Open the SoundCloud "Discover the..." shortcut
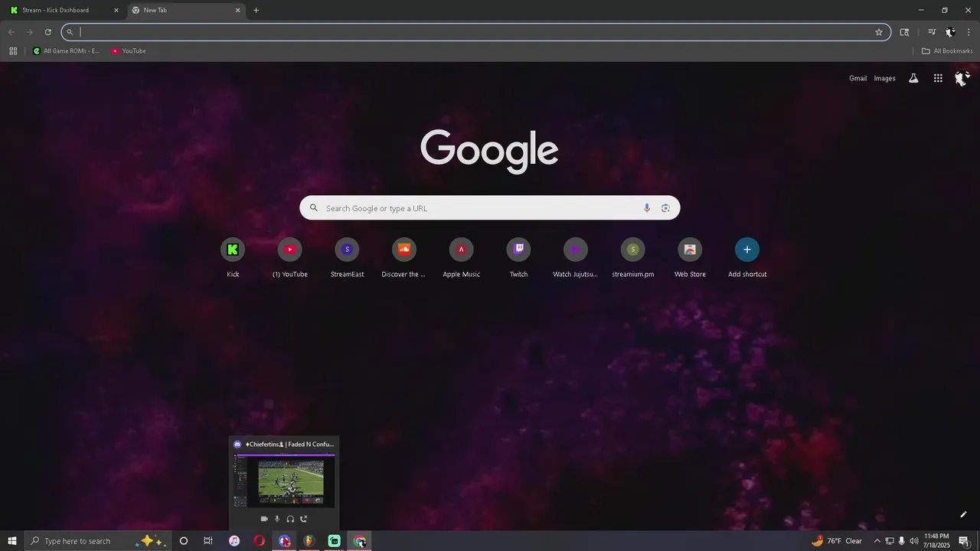The width and height of the screenshot is (980, 551). point(403,258)
